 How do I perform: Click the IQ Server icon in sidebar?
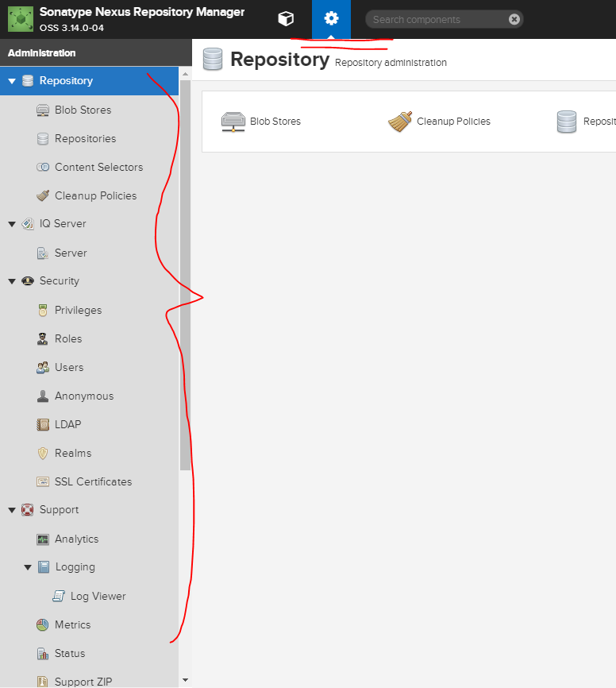tap(28, 224)
